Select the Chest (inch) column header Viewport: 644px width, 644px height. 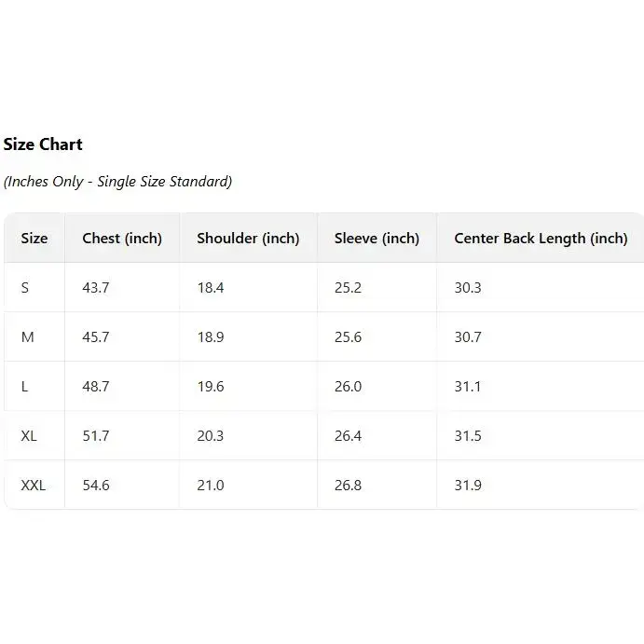tap(122, 239)
